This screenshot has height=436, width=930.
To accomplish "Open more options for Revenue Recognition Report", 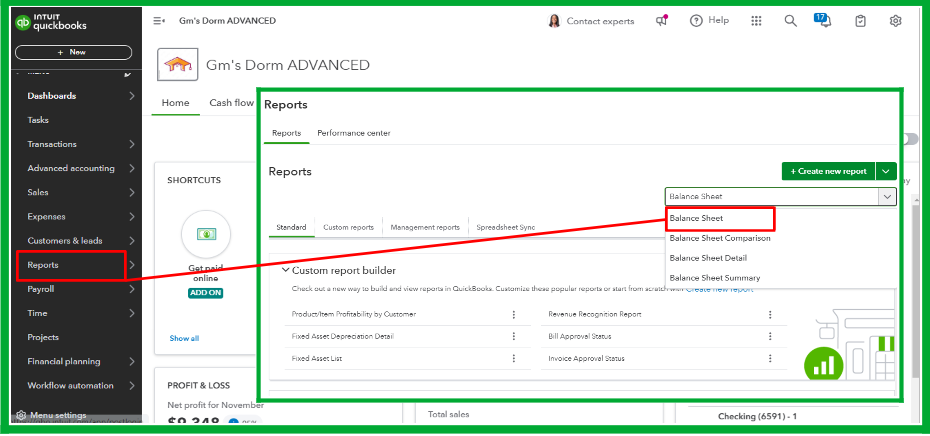I will (x=770, y=314).
